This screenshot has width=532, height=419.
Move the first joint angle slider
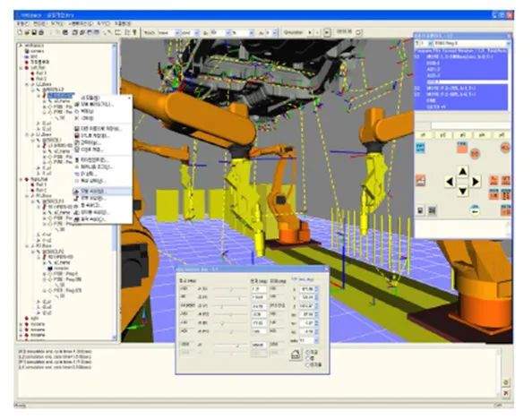231,289
